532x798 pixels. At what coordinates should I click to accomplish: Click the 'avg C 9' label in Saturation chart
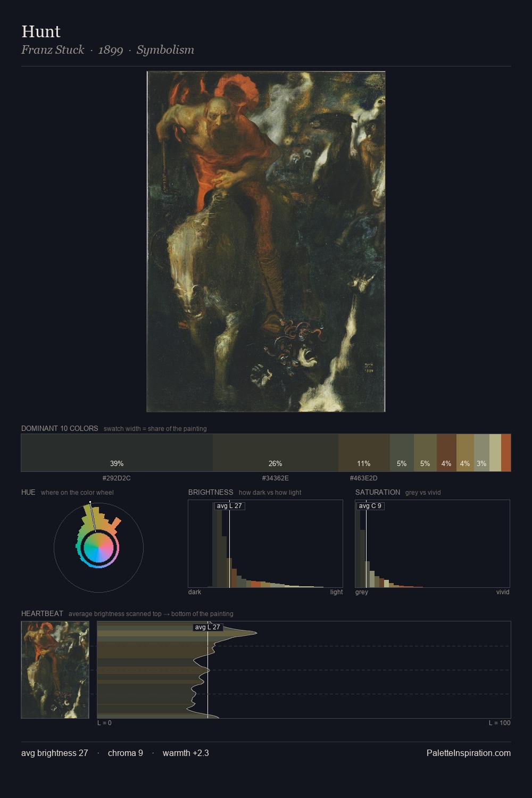click(x=370, y=506)
